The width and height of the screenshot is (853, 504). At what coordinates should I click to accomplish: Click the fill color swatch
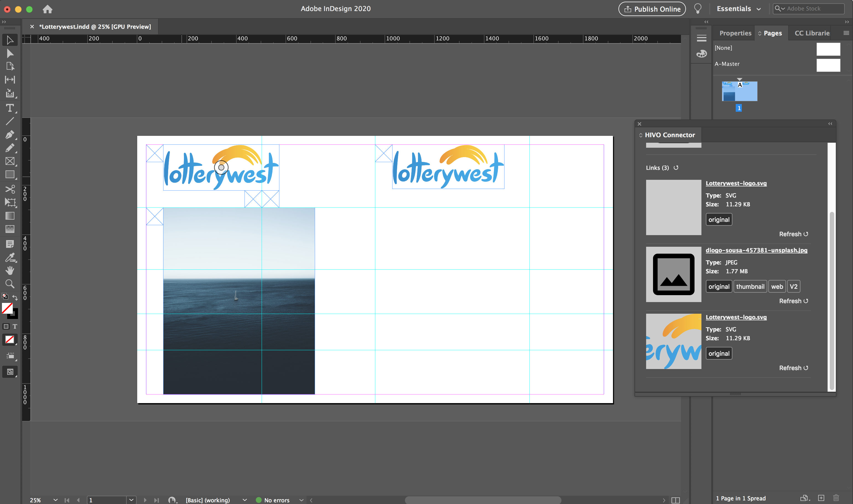[7, 308]
